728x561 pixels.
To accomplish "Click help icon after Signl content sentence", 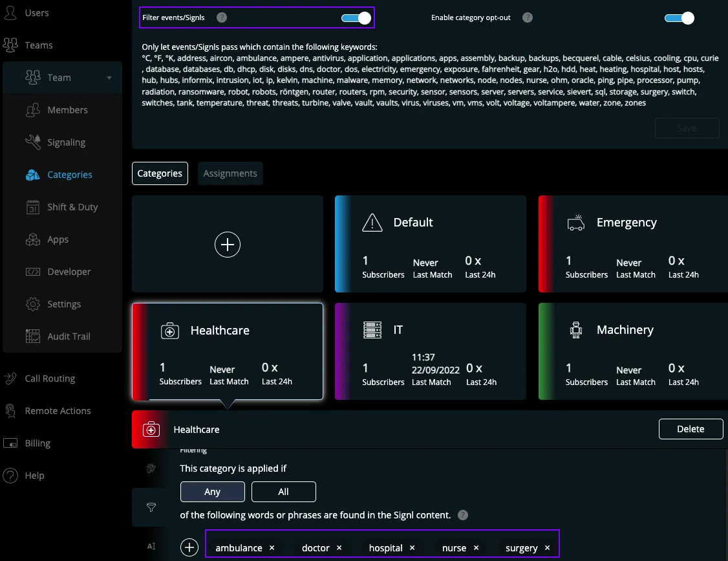I will (x=463, y=515).
